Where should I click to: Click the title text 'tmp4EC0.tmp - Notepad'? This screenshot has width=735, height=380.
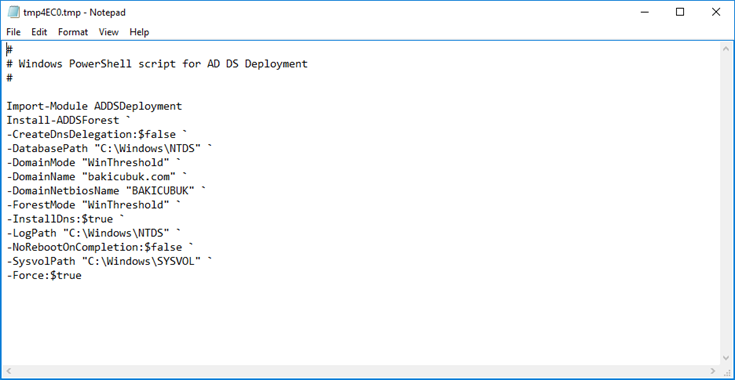pyautogui.click(x=75, y=12)
